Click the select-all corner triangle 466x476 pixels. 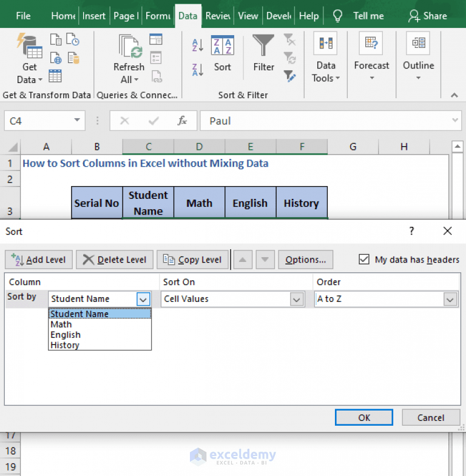[13, 147]
